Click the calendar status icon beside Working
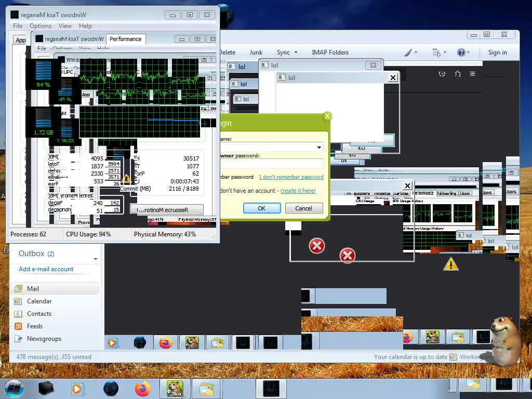 [x=453, y=357]
